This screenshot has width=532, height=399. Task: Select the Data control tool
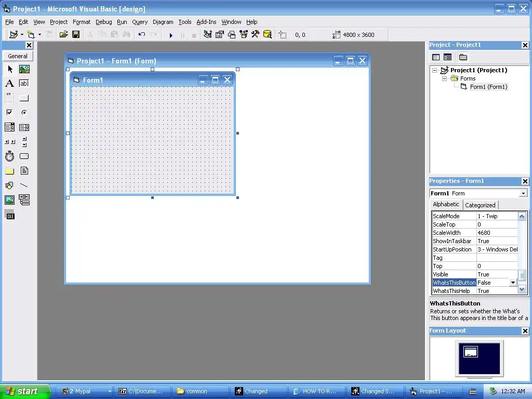click(24, 200)
